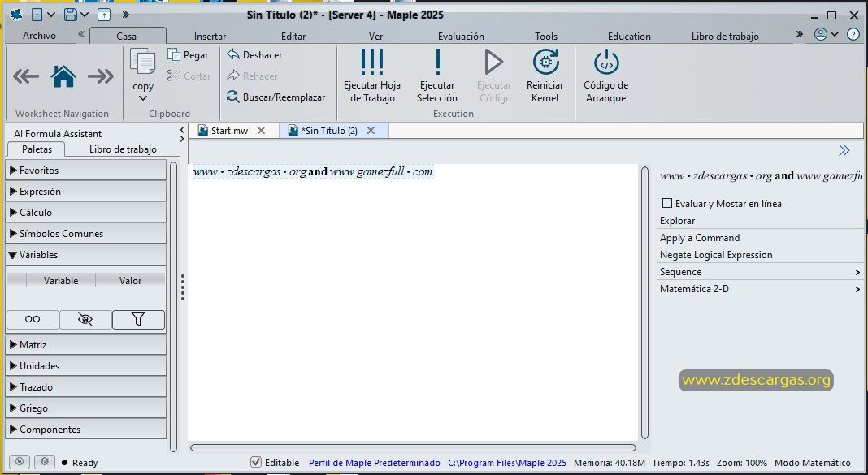Click the Cortar scissors button
The width and height of the screenshot is (868, 475).
click(x=189, y=76)
